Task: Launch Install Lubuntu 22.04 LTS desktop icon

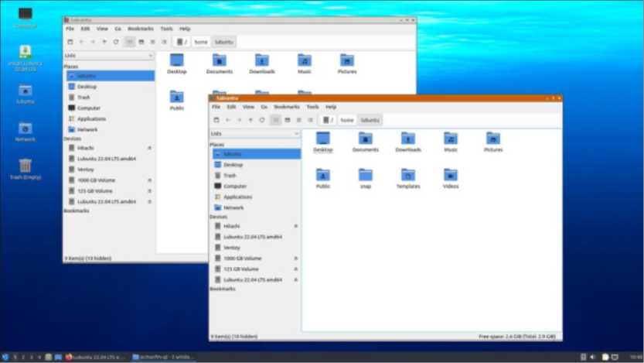Action: pos(25,57)
